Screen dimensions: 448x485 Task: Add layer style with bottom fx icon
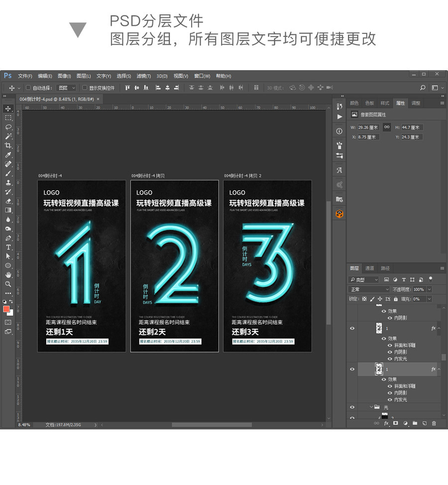click(386, 423)
